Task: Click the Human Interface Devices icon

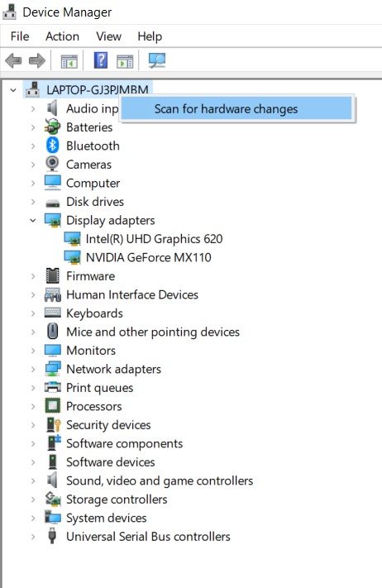Action: [52, 294]
